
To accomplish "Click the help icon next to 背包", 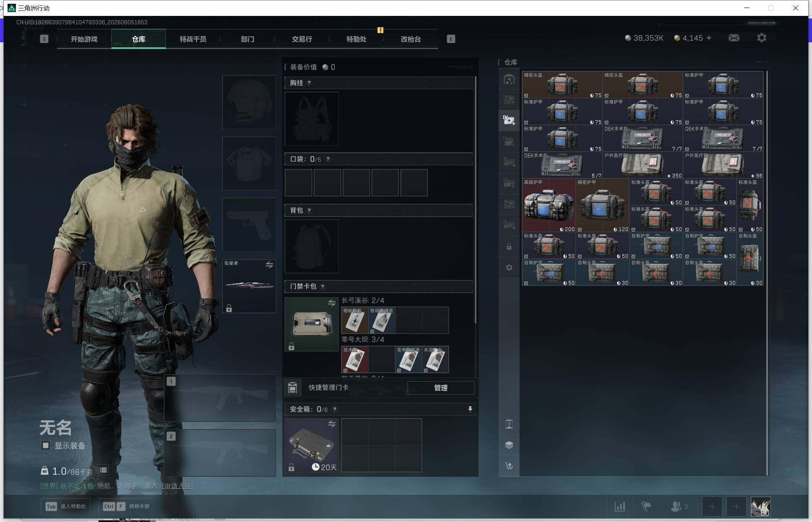I will pos(309,210).
